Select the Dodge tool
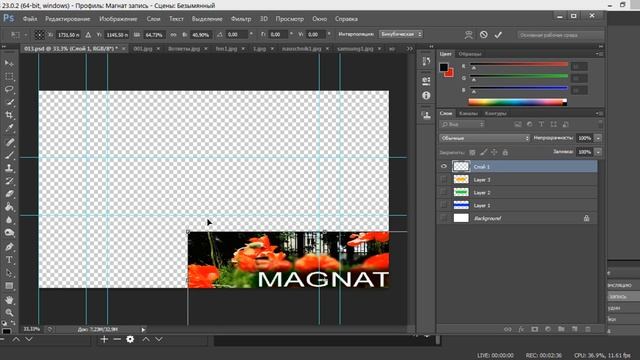This screenshot has height=360, width=640. 9,233
